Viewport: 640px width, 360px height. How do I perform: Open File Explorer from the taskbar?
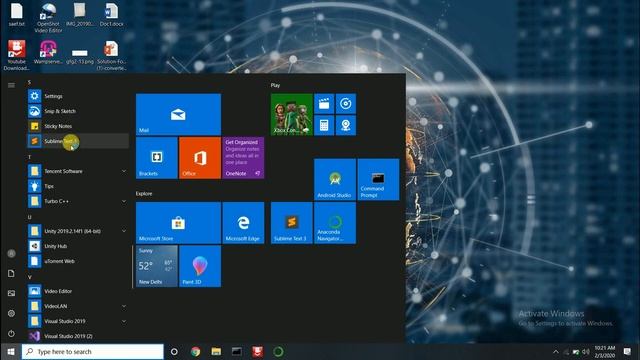[x=216, y=351]
